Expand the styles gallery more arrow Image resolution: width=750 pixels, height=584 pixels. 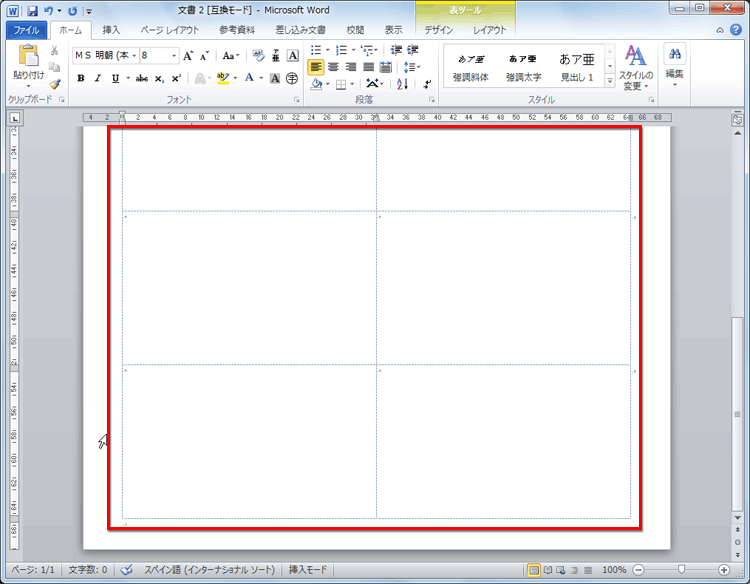point(610,81)
